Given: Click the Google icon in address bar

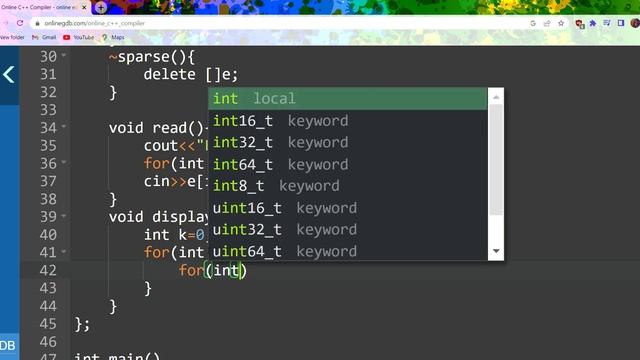Looking at the screenshot, I should click(533, 23).
